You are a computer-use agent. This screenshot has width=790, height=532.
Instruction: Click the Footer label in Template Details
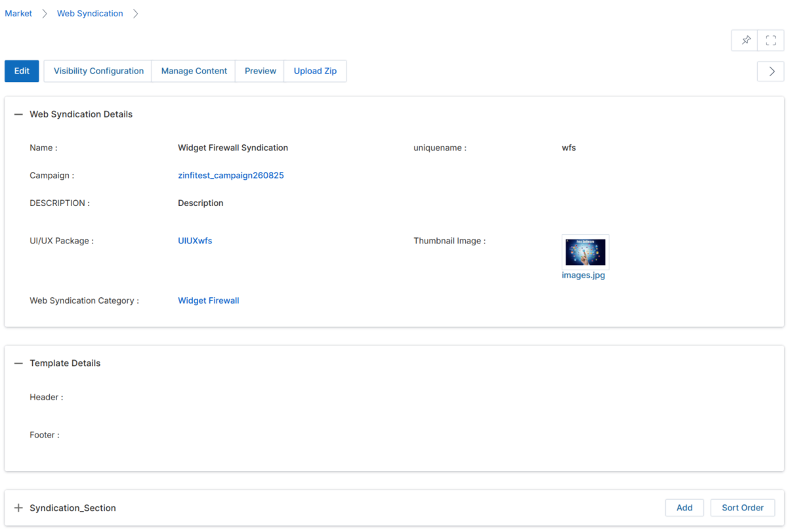(45, 435)
